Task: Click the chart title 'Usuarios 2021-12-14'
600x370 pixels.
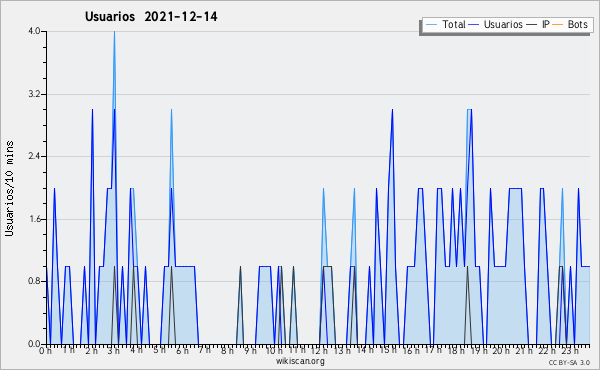Action: [151, 17]
